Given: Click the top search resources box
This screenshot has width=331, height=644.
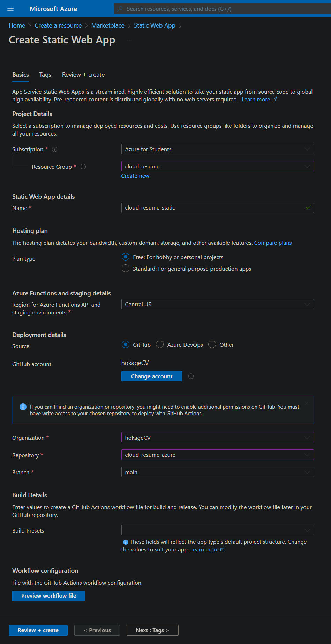Looking at the screenshot, I should click(x=222, y=9).
